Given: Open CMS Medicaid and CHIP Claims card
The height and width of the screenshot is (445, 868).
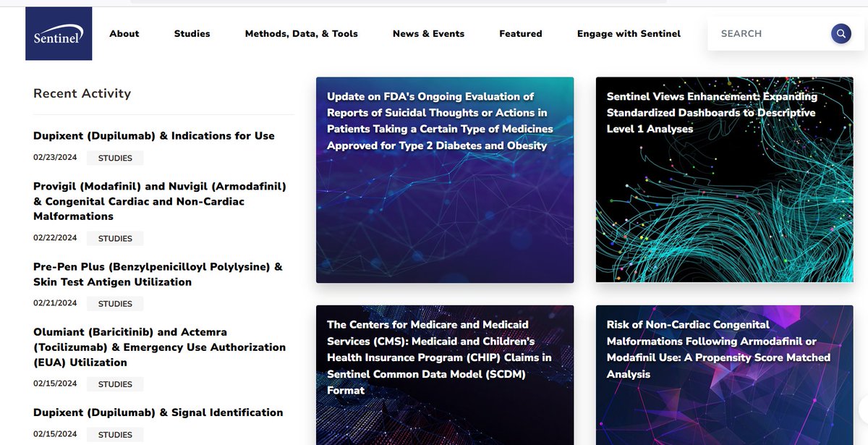Looking at the screenshot, I should coord(445,375).
